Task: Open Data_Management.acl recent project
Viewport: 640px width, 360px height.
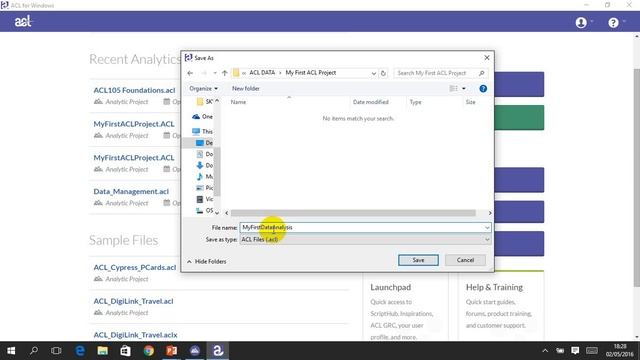Action: pos(131,191)
